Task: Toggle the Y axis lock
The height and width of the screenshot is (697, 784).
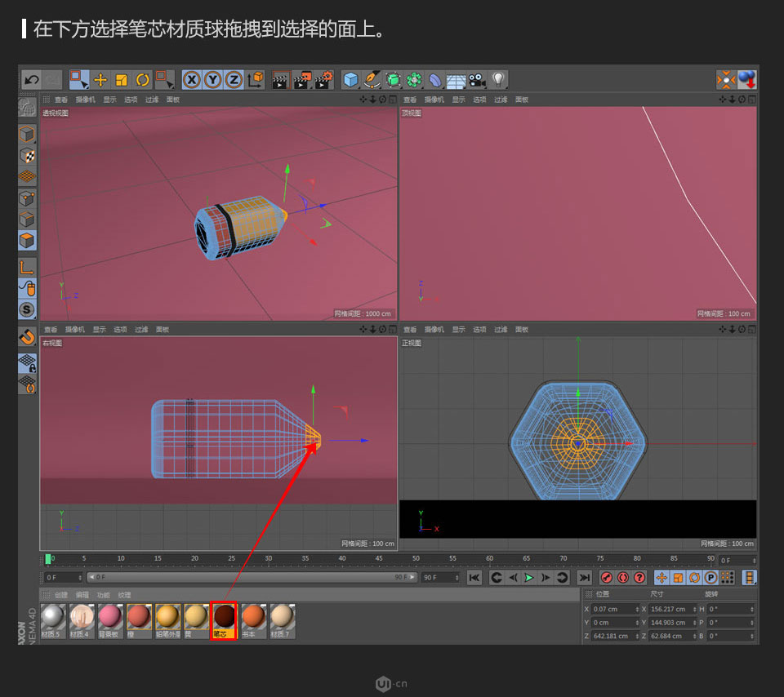Action: pos(214,79)
